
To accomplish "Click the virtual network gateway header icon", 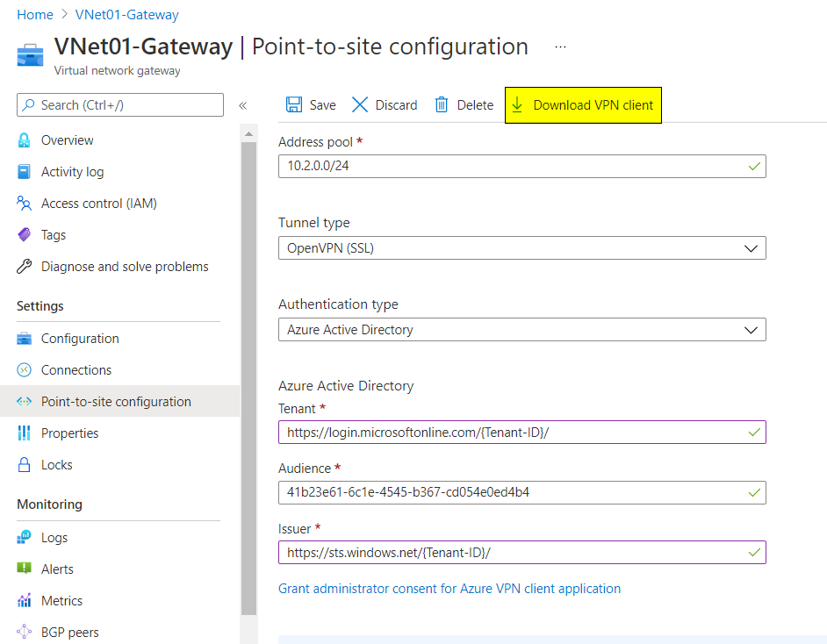I will click(x=30, y=55).
